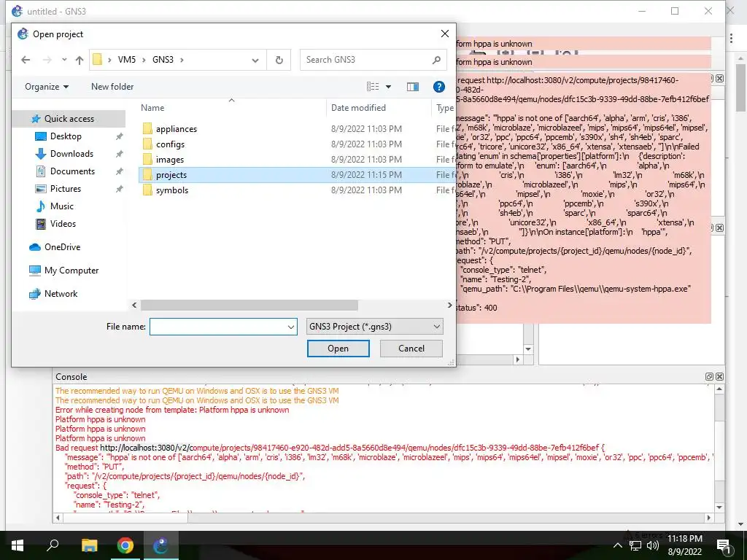747x560 pixels.
Task: Go back in Open project dialog
Action: click(26, 60)
